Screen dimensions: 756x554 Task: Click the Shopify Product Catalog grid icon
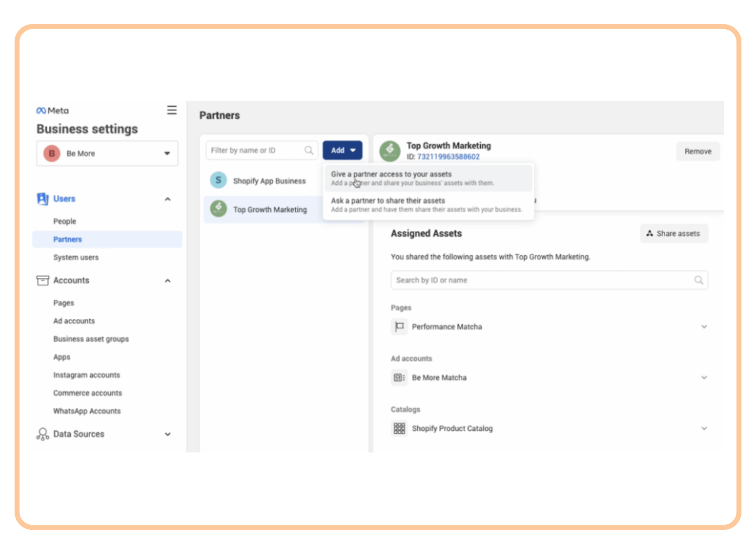[x=399, y=428]
